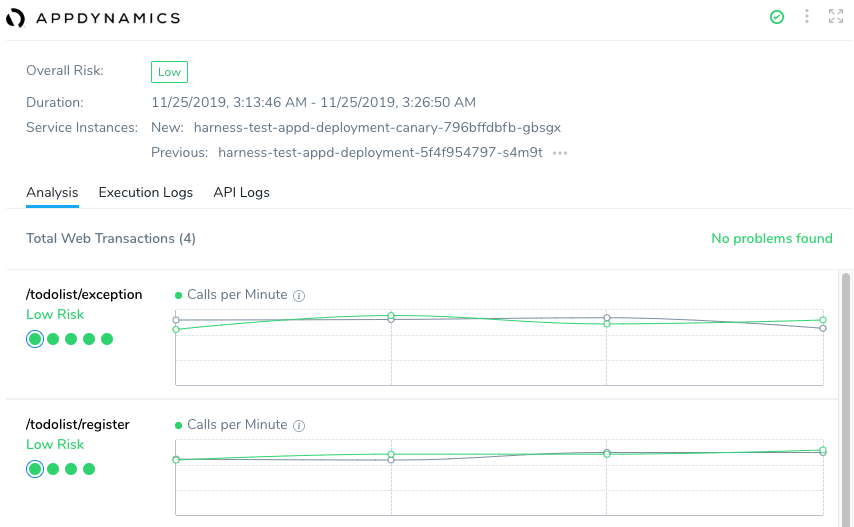Open info icon for /todolist/register Calls per Minute
This screenshot has width=854, height=527.
click(299, 426)
